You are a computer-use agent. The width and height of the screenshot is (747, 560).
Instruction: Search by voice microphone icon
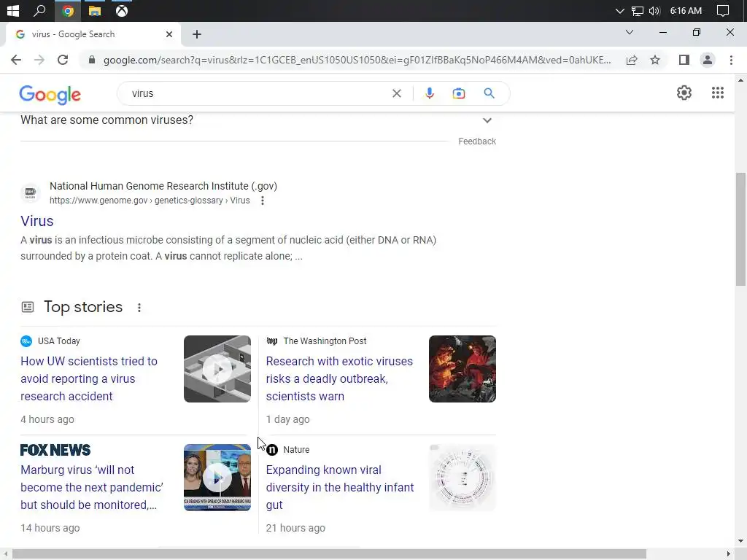tap(429, 93)
